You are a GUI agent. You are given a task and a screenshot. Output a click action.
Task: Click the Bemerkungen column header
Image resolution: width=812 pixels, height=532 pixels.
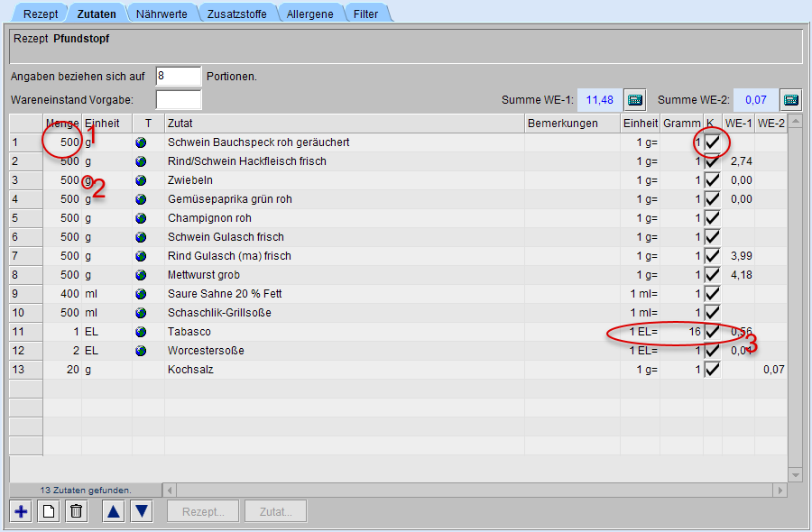tap(572, 124)
